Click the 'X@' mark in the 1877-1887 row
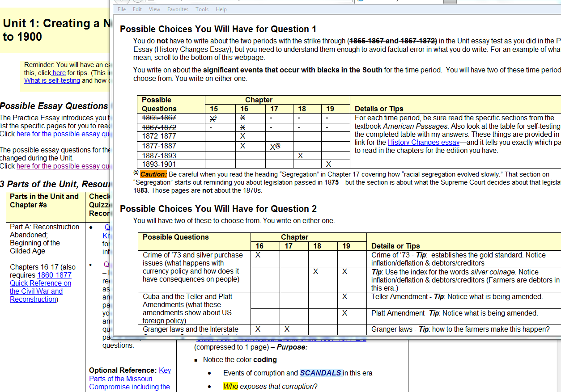 [275, 146]
